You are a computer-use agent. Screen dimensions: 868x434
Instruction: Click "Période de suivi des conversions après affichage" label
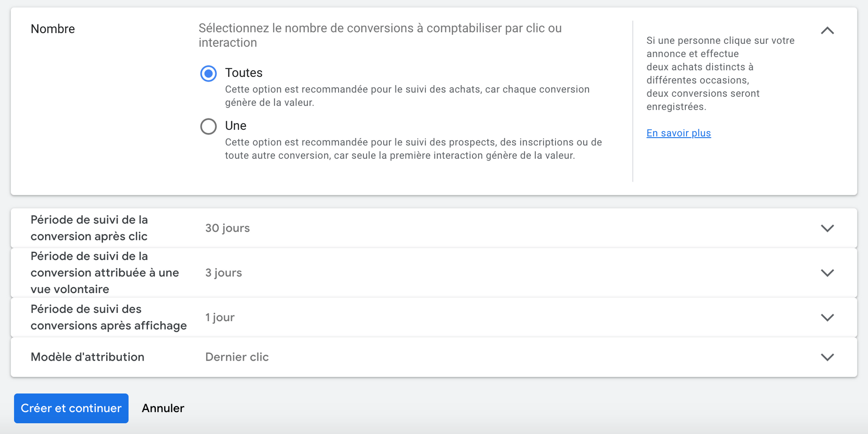point(108,318)
